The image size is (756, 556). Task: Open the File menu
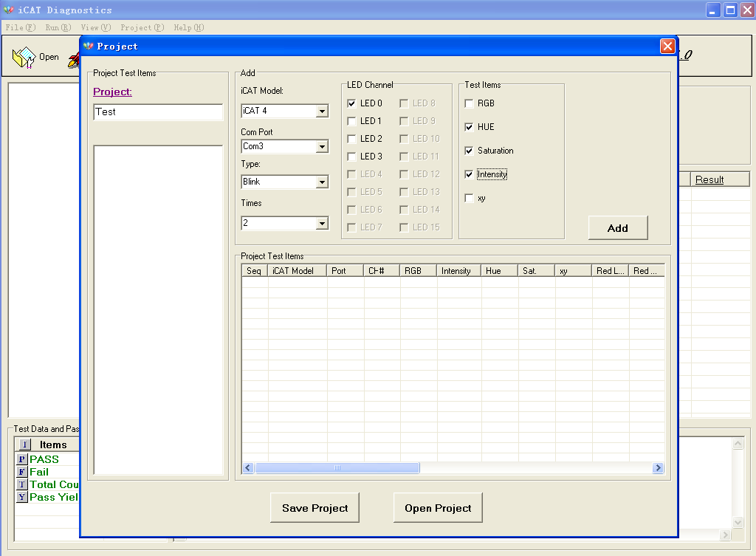(x=21, y=27)
